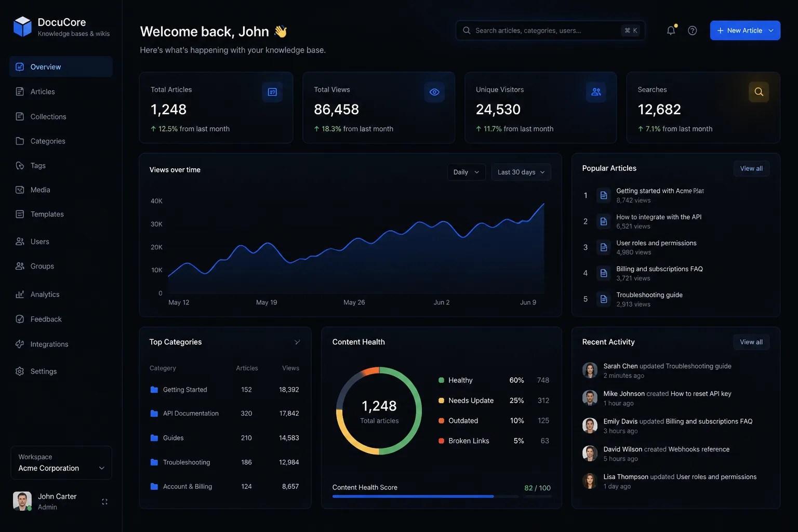The height and width of the screenshot is (532, 798).
Task: Expand the New Article dropdown arrow
Action: click(771, 31)
